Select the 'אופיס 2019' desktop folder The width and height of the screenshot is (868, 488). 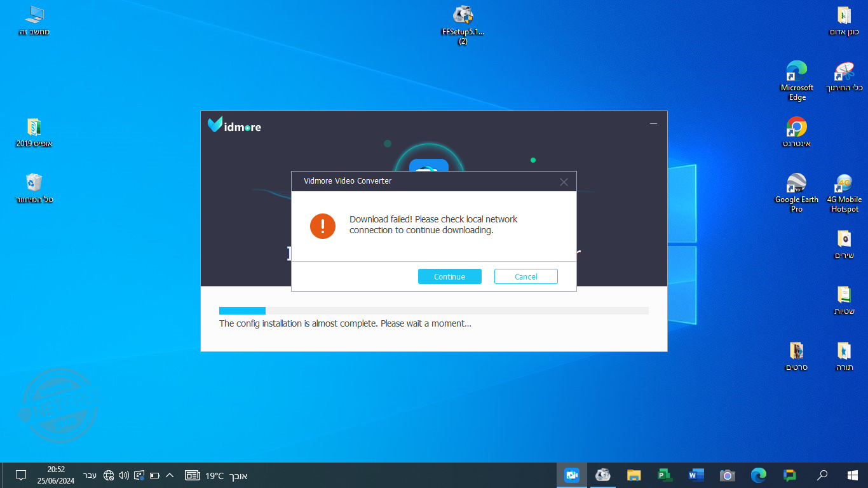click(x=34, y=133)
